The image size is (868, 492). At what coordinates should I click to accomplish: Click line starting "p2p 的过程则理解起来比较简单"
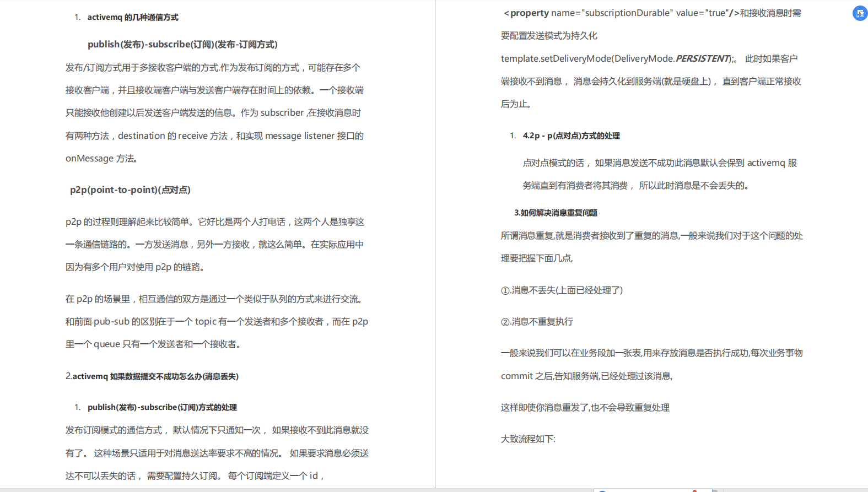tap(215, 221)
